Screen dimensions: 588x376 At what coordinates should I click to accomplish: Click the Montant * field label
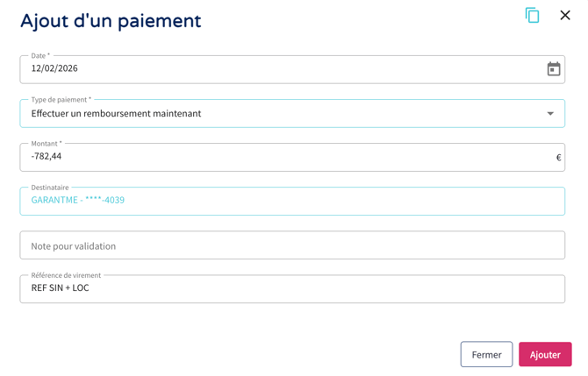(x=47, y=144)
